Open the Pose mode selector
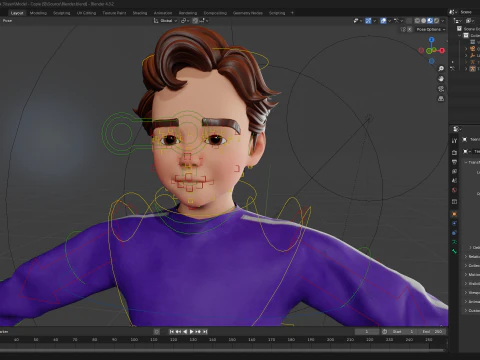Image resolution: width=480 pixels, height=360 pixels. (x=7, y=21)
